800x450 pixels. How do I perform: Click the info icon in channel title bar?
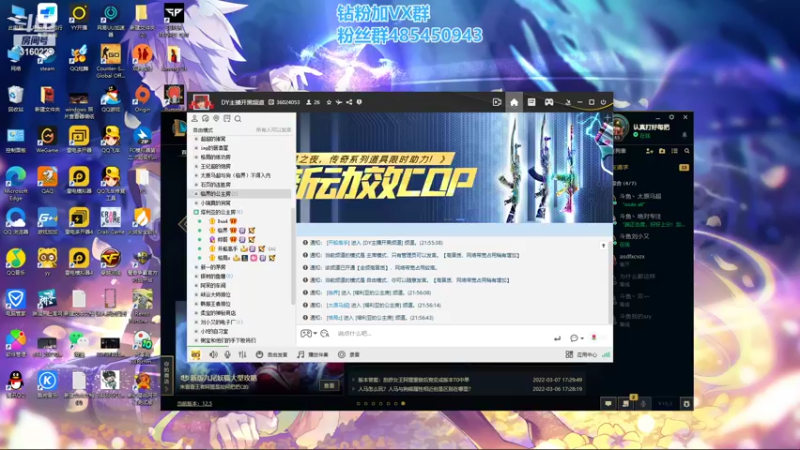(359, 102)
